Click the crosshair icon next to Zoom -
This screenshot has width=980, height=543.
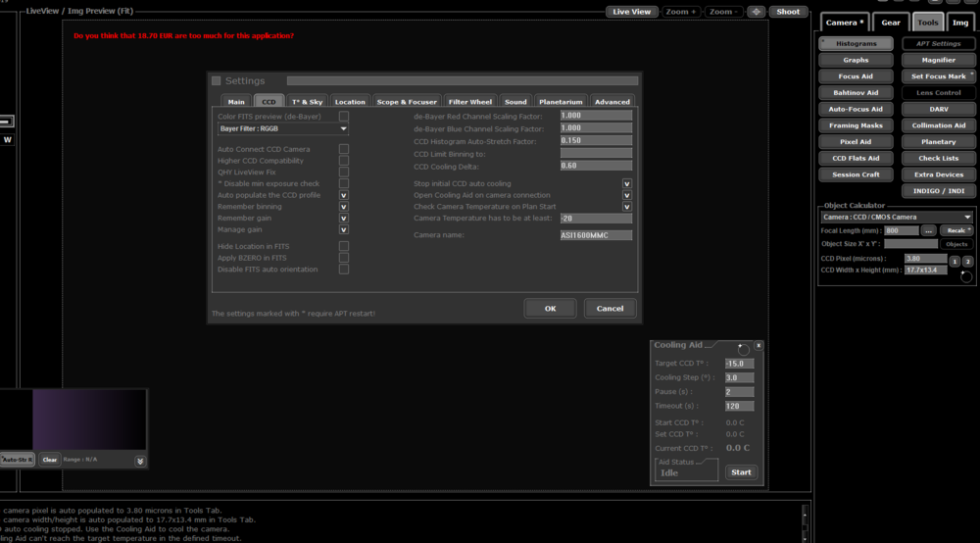click(x=756, y=11)
